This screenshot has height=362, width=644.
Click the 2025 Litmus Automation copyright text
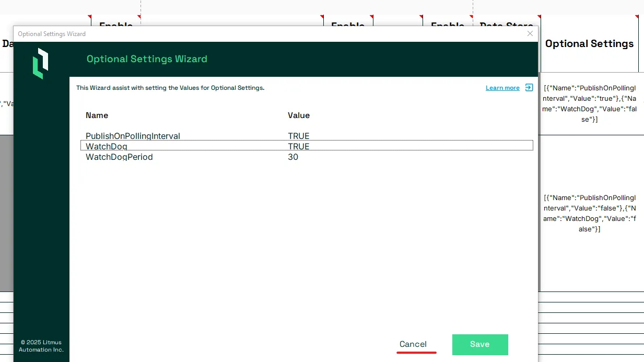tap(41, 346)
